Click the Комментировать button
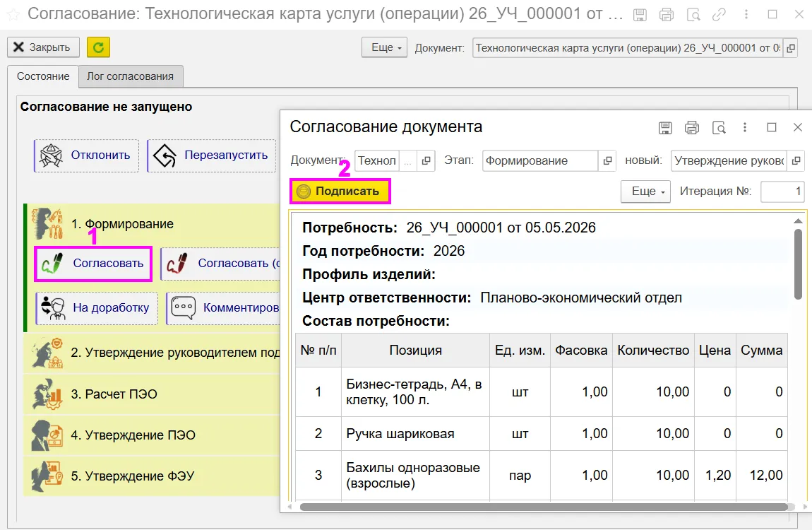This screenshot has height=530, width=812. (223, 307)
